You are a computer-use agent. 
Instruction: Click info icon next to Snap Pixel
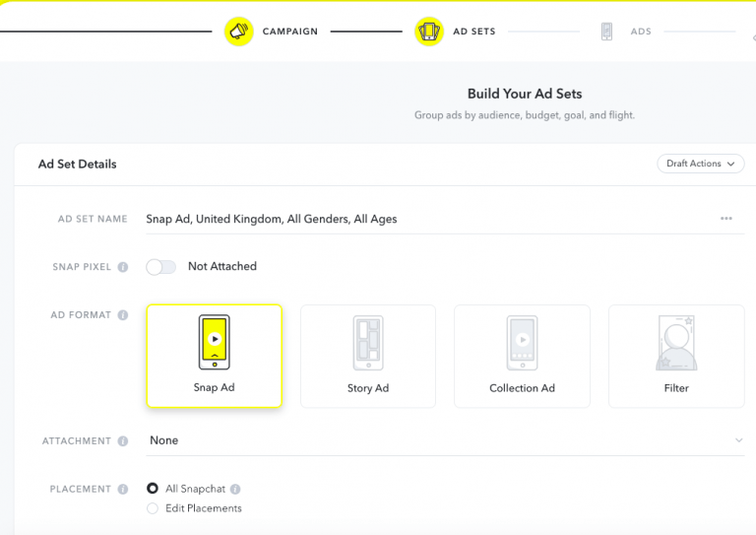point(123,267)
